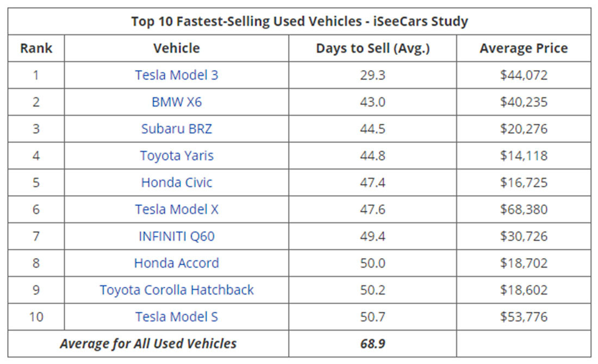Select the Honda Civic link
The image size is (598, 364).
pos(177,183)
